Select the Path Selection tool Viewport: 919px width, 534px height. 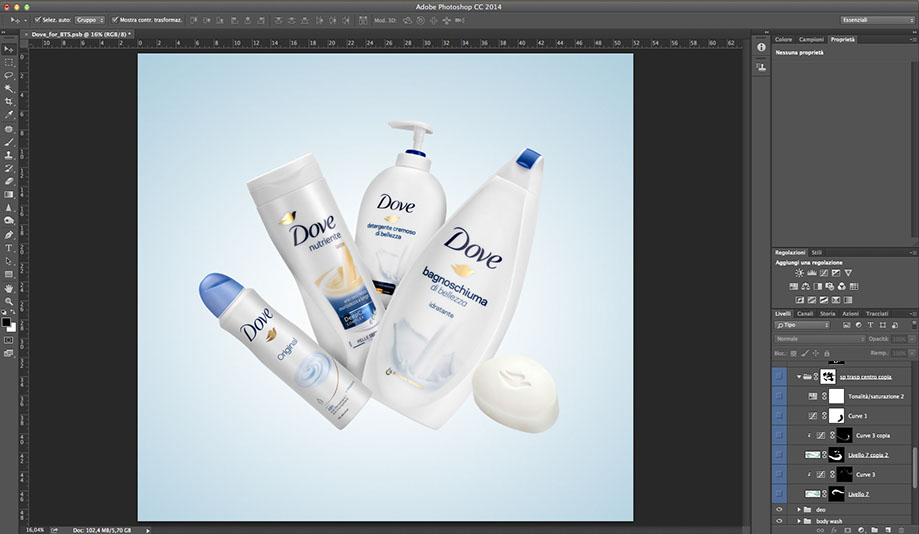[9, 261]
